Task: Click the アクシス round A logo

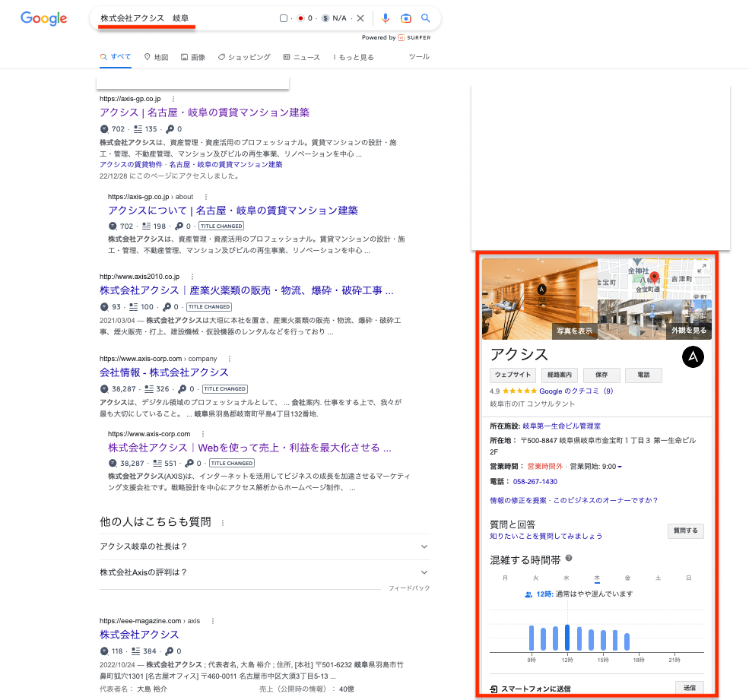Action: click(x=693, y=356)
